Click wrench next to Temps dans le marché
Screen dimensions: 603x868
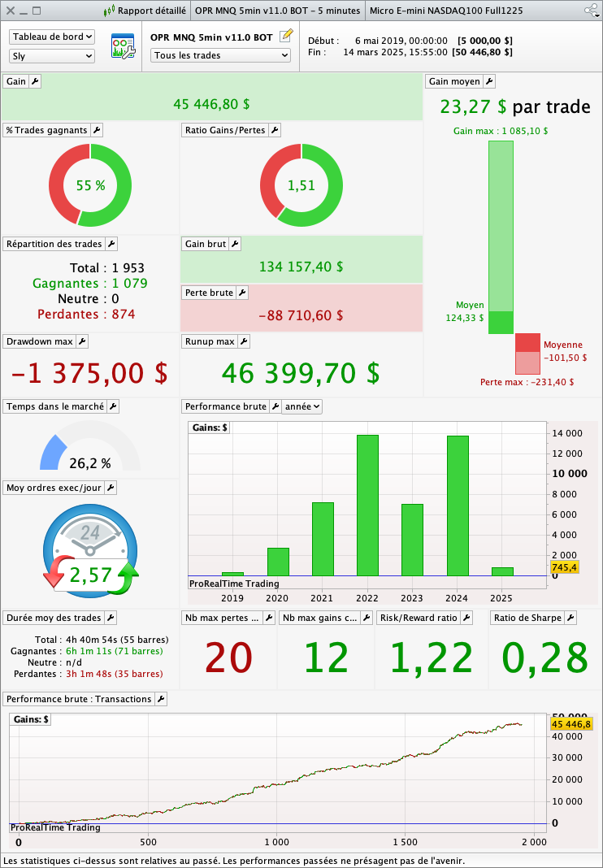[x=113, y=406]
